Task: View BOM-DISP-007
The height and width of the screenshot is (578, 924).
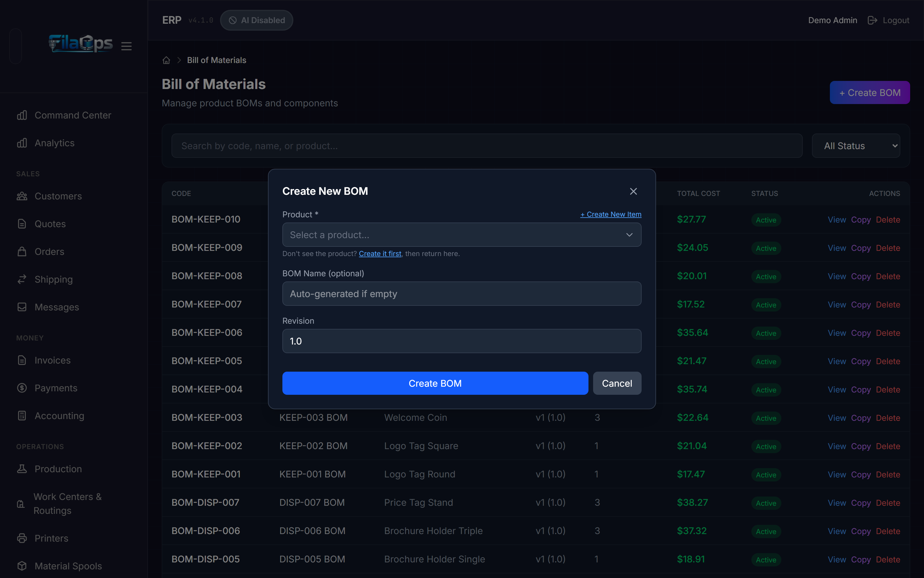Action: coord(837,503)
